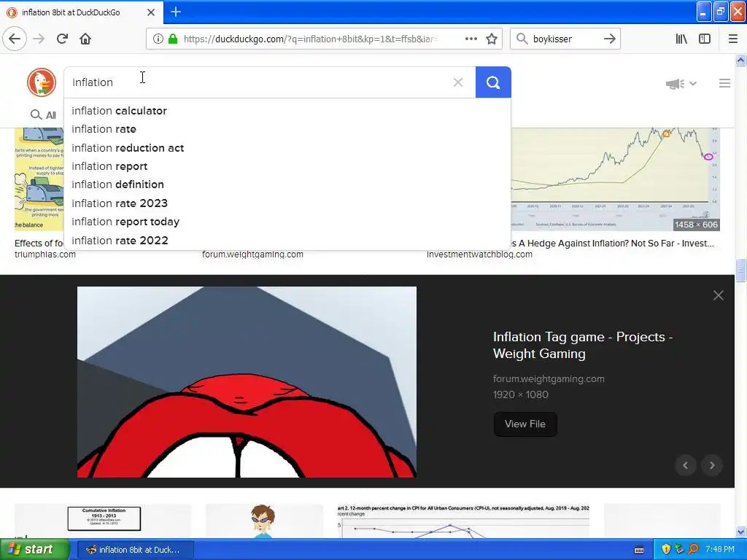This screenshot has width=747, height=560.
Task: Switch to the All results tab
Action: 43,114
